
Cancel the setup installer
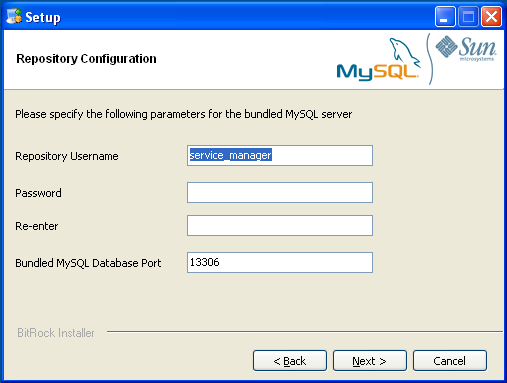(450, 361)
